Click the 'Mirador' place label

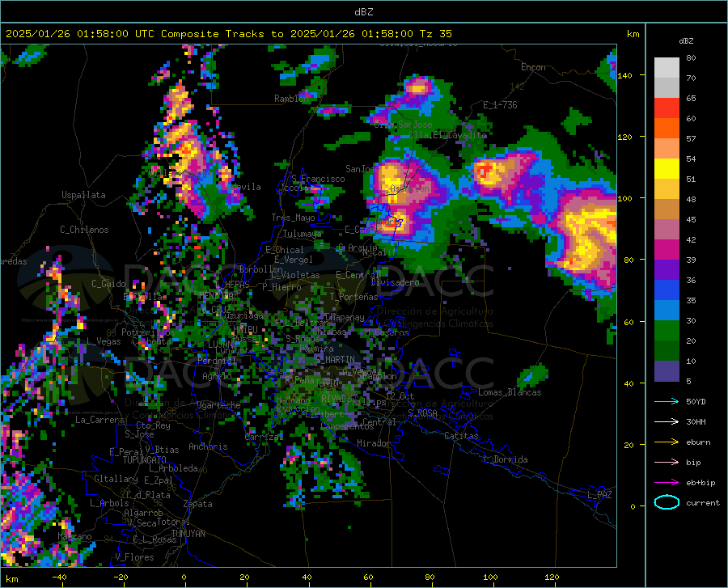point(374,443)
